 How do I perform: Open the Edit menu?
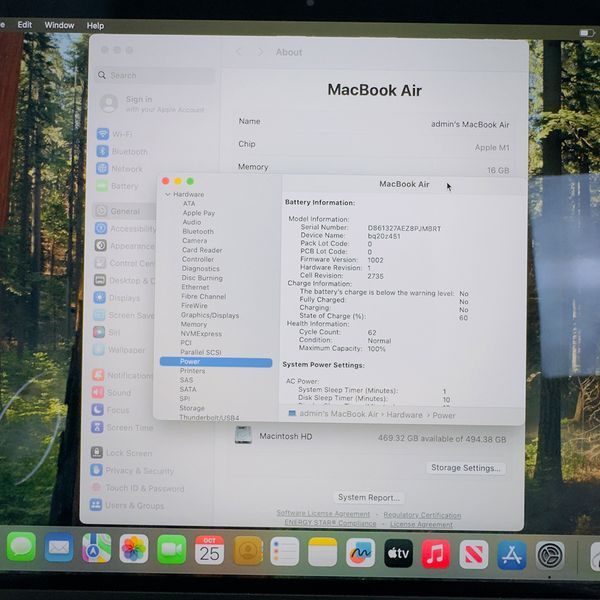[x=24, y=25]
